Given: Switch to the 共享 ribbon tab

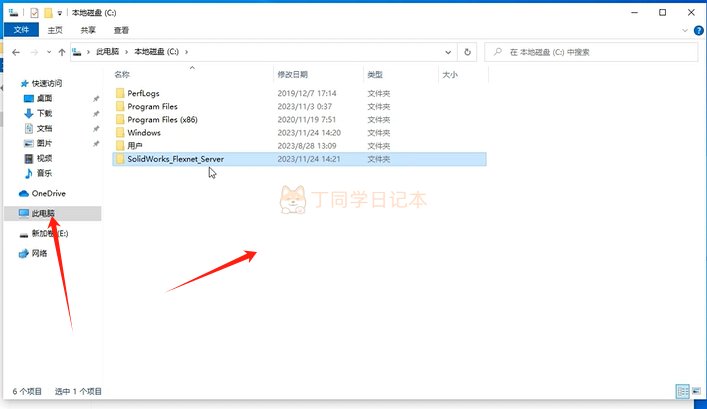Looking at the screenshot, I should 88,30.
